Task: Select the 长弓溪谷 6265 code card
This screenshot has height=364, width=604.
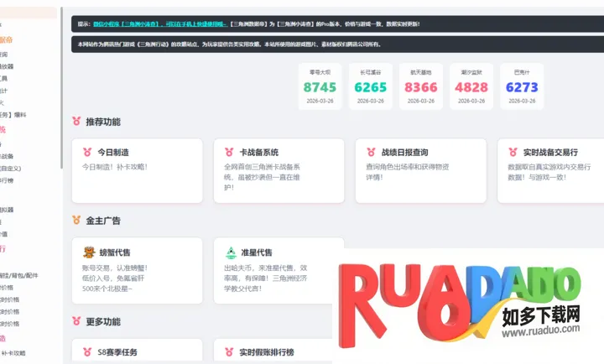Action: point(370,86)
